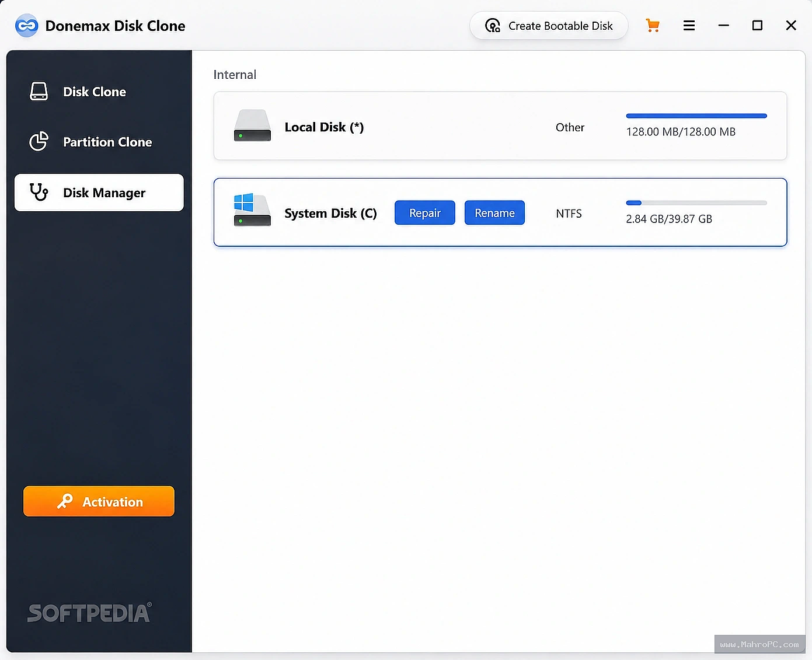
Task: Click the Disk Manager stethoscope icon
Action: click(39, 192)
